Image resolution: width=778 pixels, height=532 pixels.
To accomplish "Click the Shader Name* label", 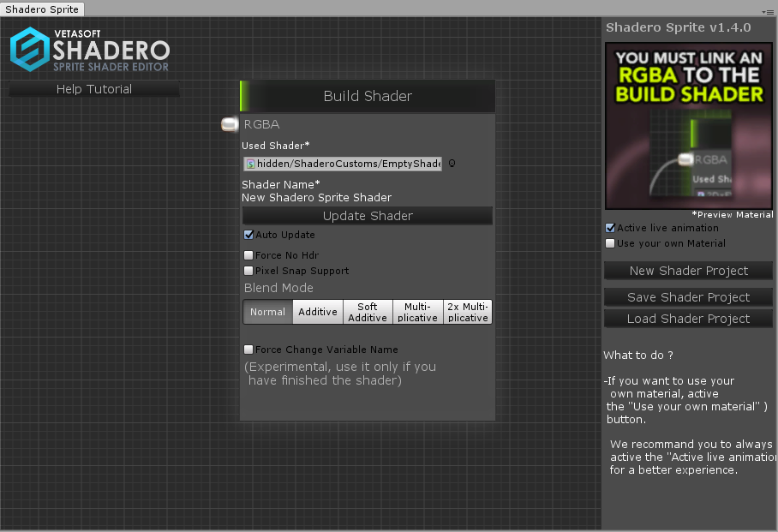I will tap(281, 184).
